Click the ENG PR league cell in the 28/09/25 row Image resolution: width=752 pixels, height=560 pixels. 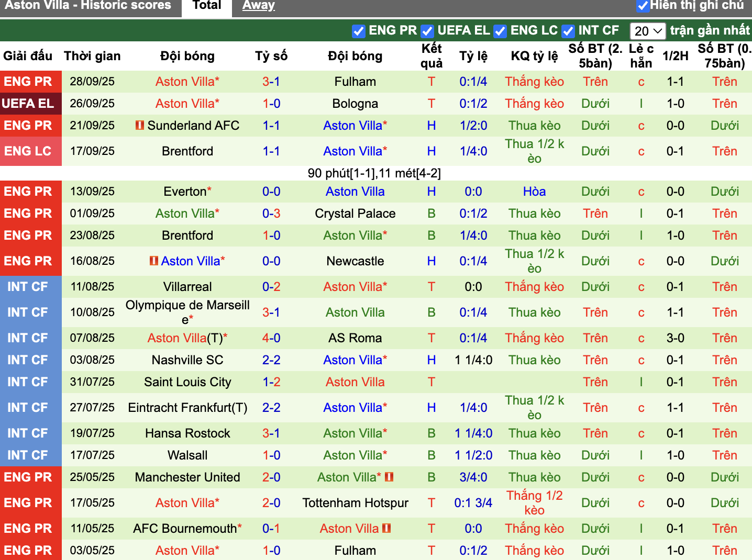31,82
